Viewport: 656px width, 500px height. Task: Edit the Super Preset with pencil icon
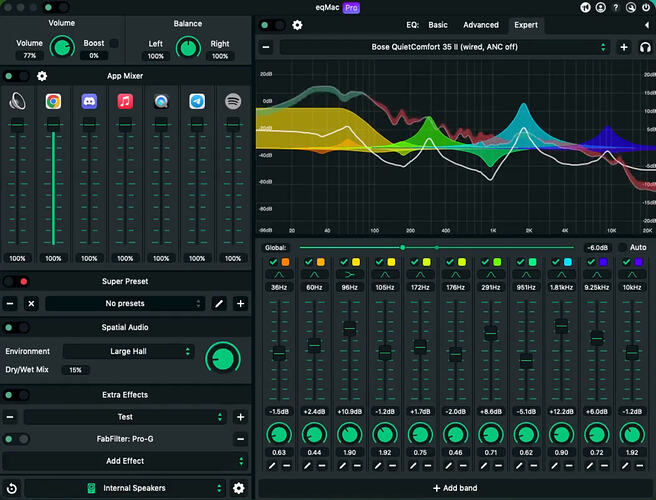click(219, 303)
